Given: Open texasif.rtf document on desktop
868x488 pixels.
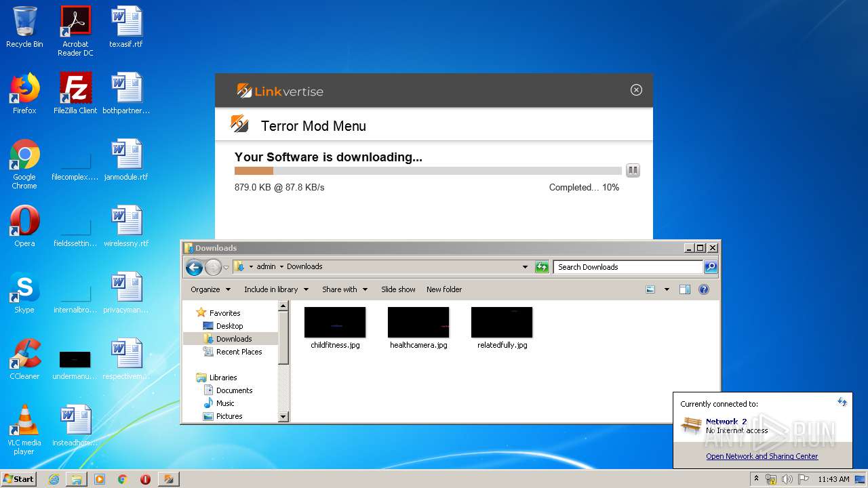Looking at the screenshot, I should coord(126,27).
